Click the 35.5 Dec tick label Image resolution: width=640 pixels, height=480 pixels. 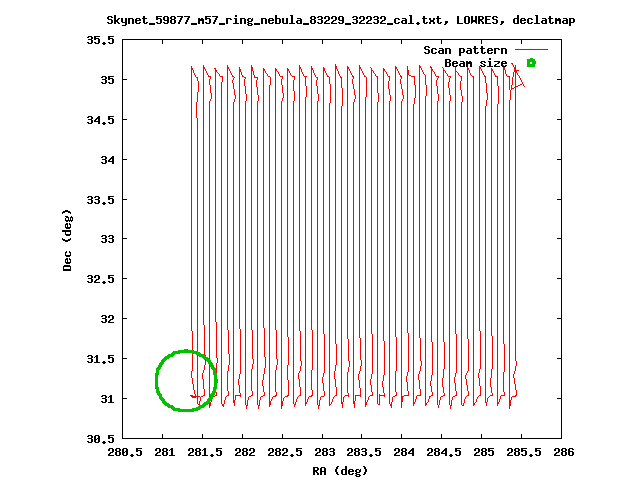100,40
